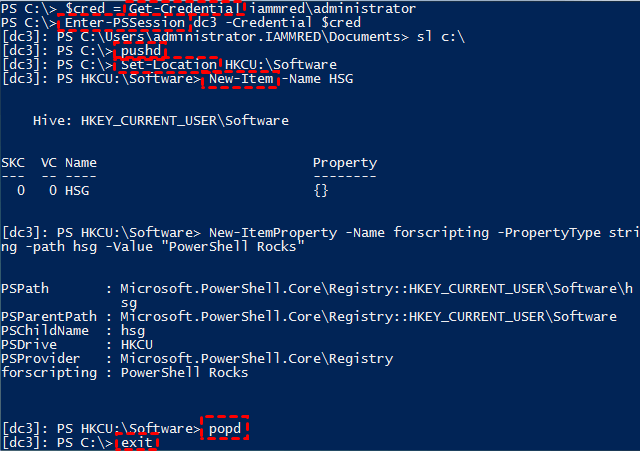Click the Enter-PSSession command
Image resolution: width=640 pixels, height=451 pixels.
click(124, 22)
